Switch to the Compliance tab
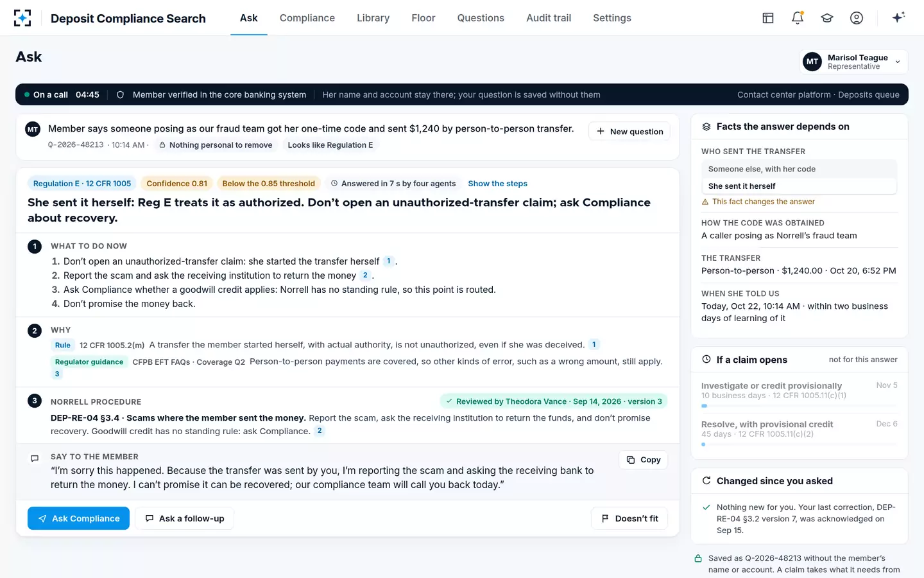 [x=307, y=18]
